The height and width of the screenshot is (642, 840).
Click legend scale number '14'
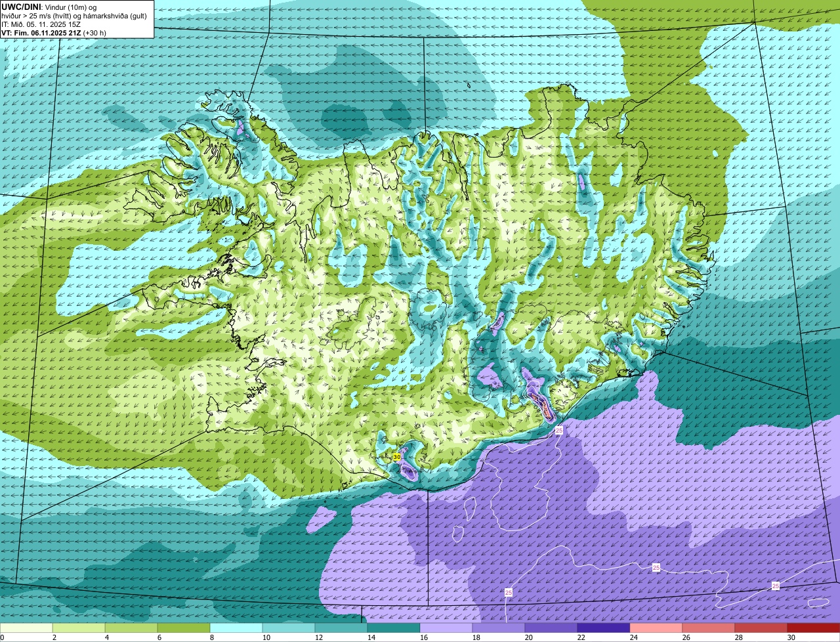[x=371, y=637]
